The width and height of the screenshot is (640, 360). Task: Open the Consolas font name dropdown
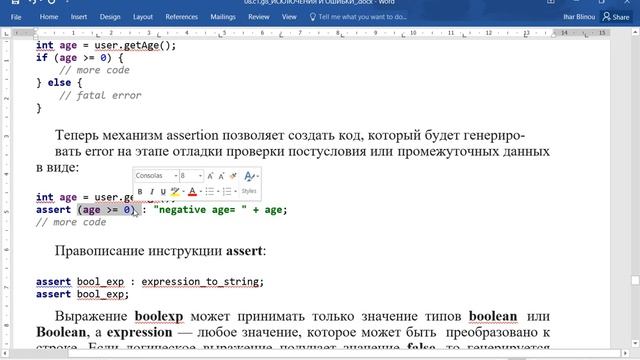176,176
